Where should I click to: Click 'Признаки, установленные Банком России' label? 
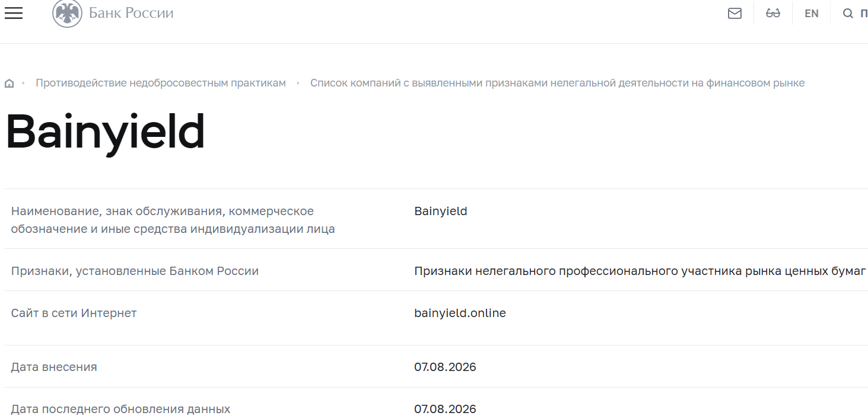click(135, 271)
